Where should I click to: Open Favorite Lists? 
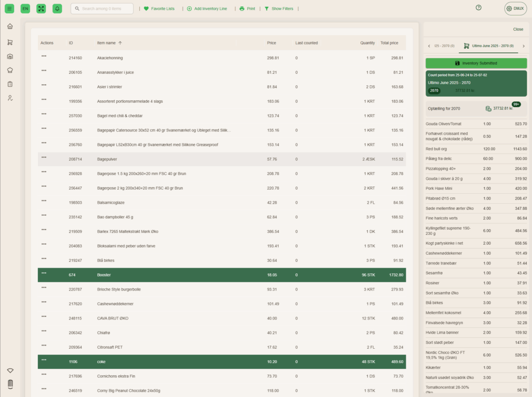(159, 9)
